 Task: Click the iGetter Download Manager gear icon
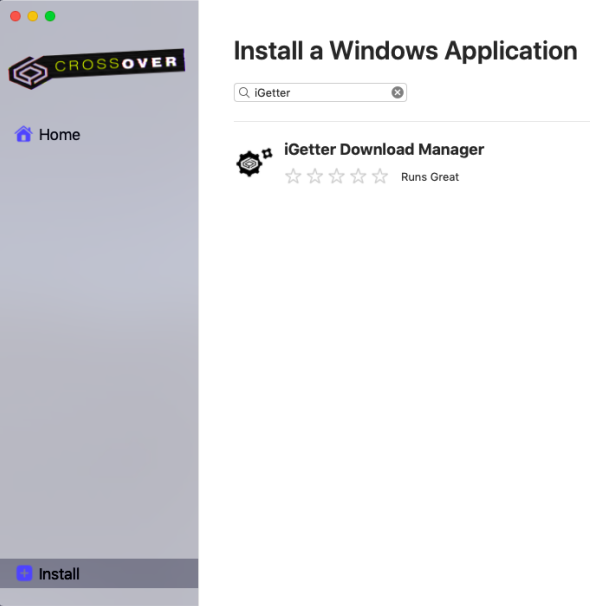point(254,162)
